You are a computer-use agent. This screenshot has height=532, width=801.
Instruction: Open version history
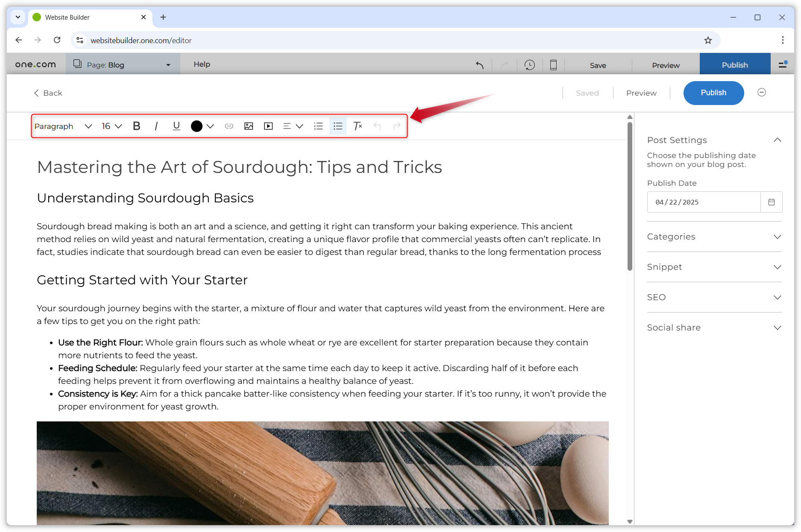530,65
